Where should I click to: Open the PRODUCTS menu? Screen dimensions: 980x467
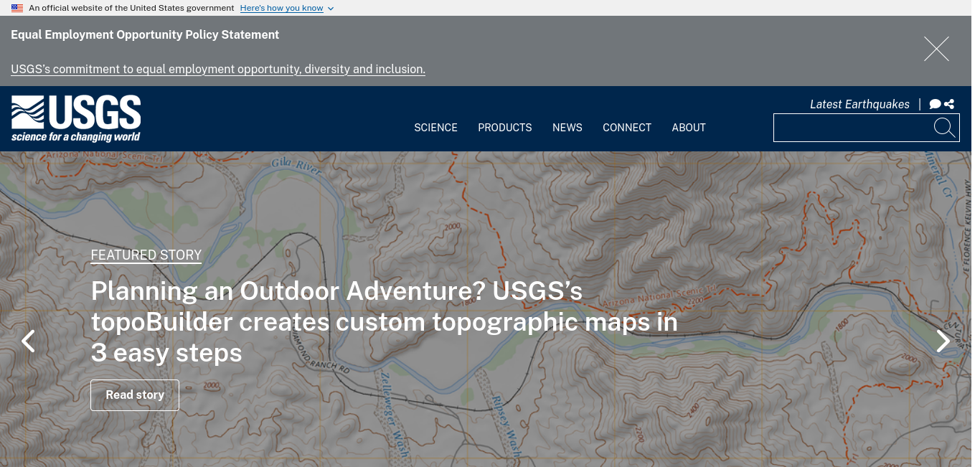coord(505,128)
